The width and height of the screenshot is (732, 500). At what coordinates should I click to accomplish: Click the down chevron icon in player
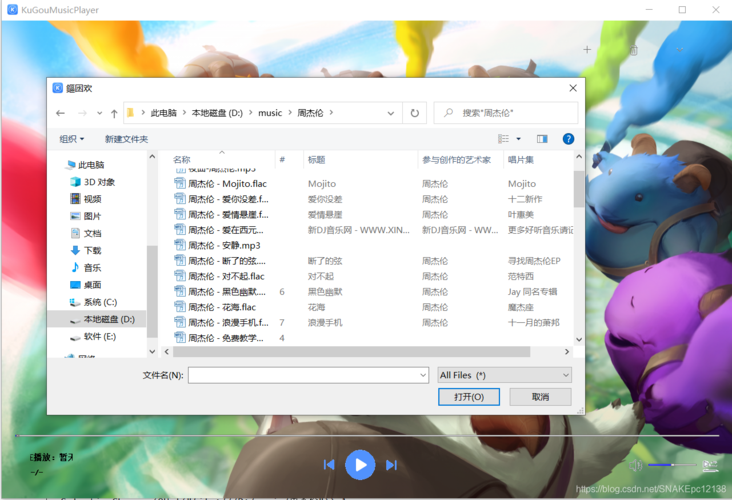[680, 49]
